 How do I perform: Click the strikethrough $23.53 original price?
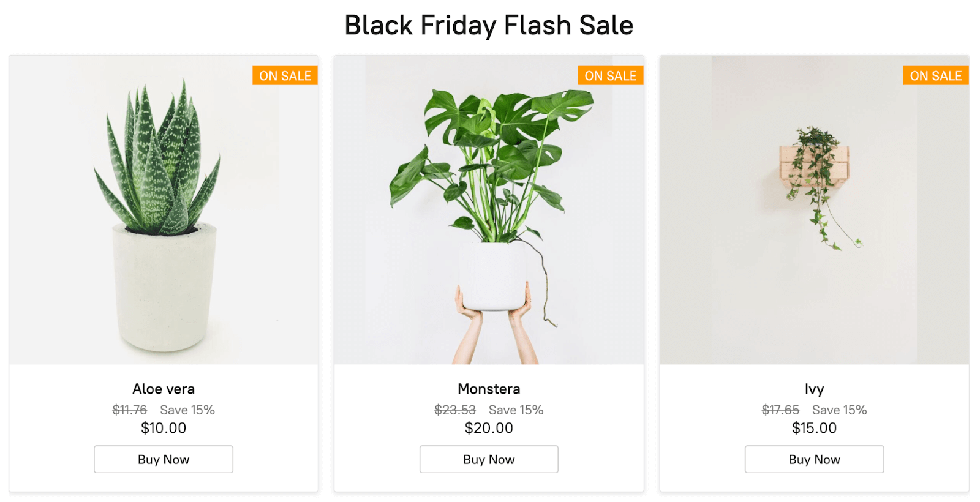(453, 410)
